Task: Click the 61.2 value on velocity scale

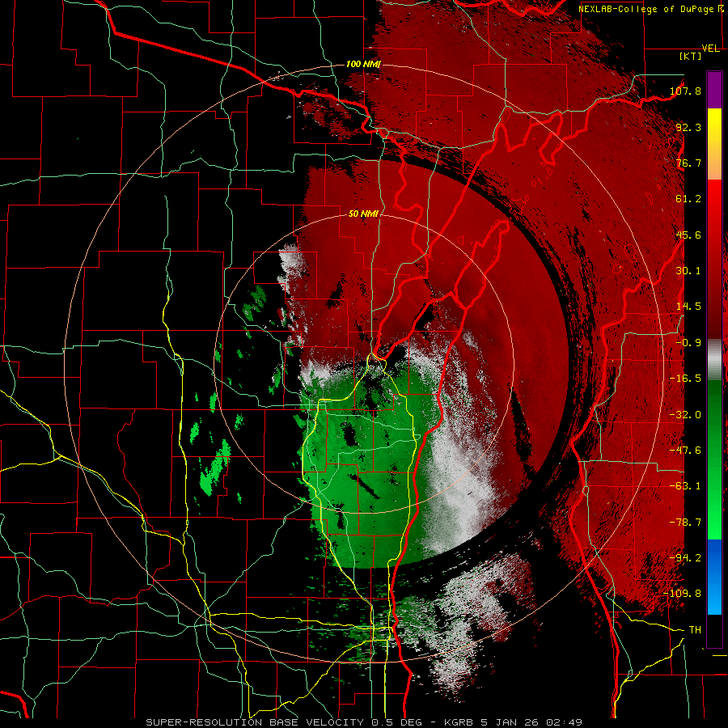Action: [x=688, y=199]
